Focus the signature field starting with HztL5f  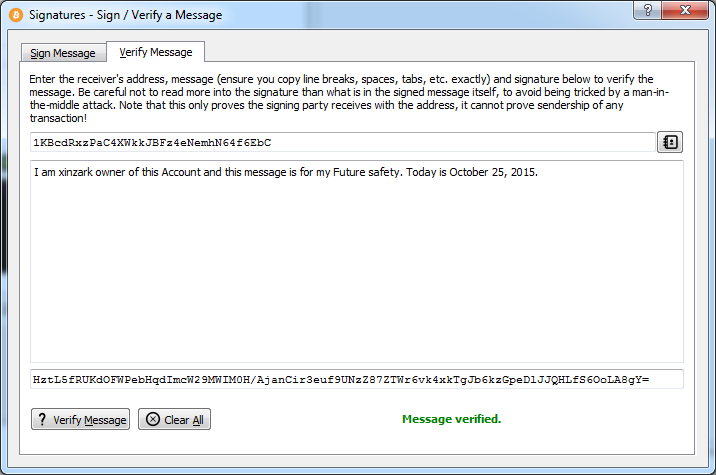(x=357, y=380)
